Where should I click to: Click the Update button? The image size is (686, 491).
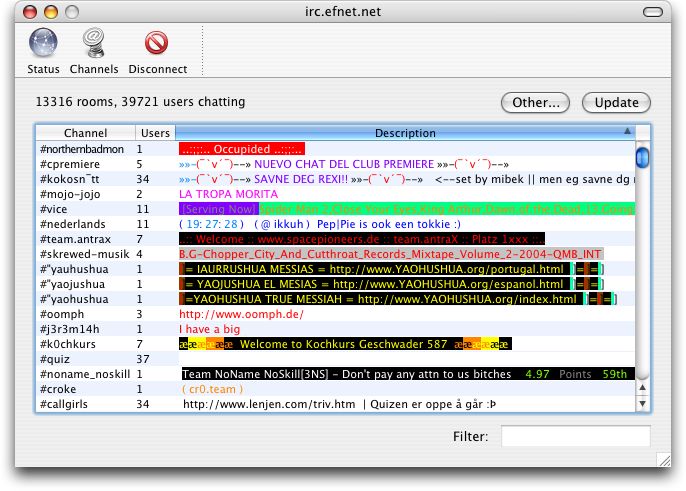click(616, 102)
